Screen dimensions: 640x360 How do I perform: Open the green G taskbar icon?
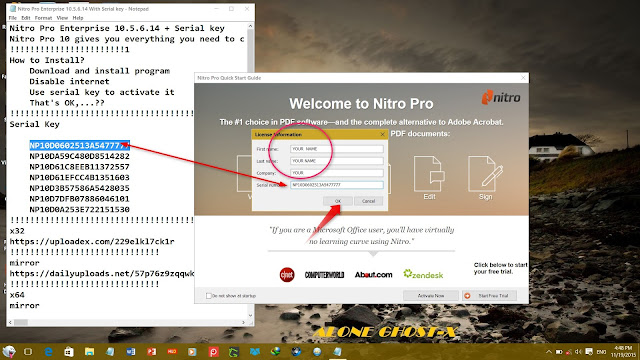pyautogui.click(x=234, y=351)
